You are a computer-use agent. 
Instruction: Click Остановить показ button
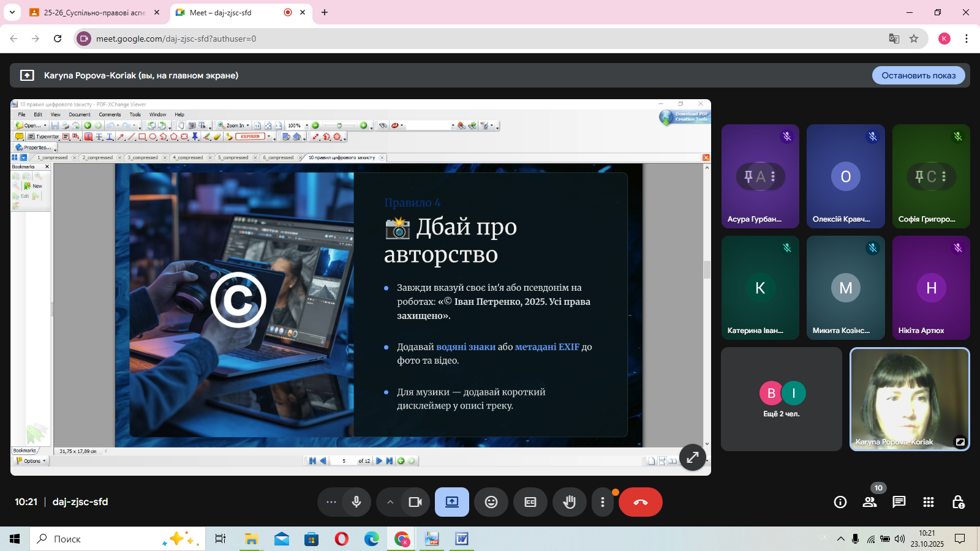click(918, 75)
